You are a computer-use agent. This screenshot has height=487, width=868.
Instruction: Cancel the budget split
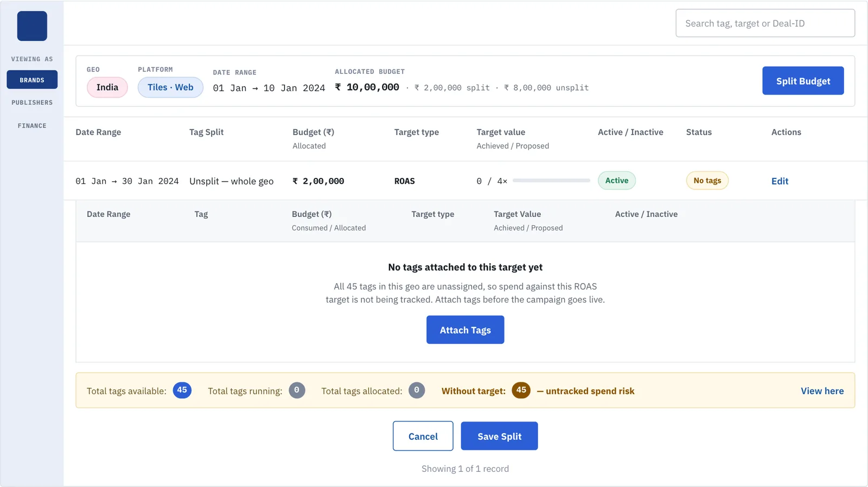423,436
